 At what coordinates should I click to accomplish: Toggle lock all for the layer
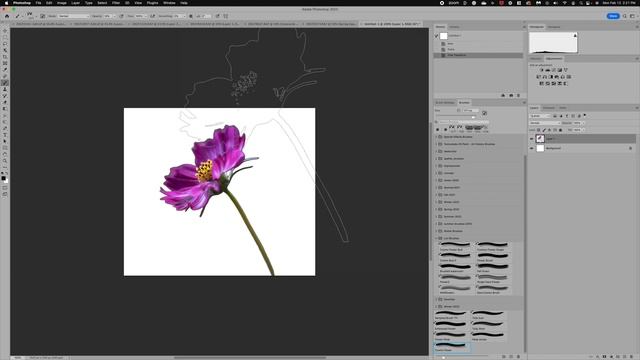[560, 130]
